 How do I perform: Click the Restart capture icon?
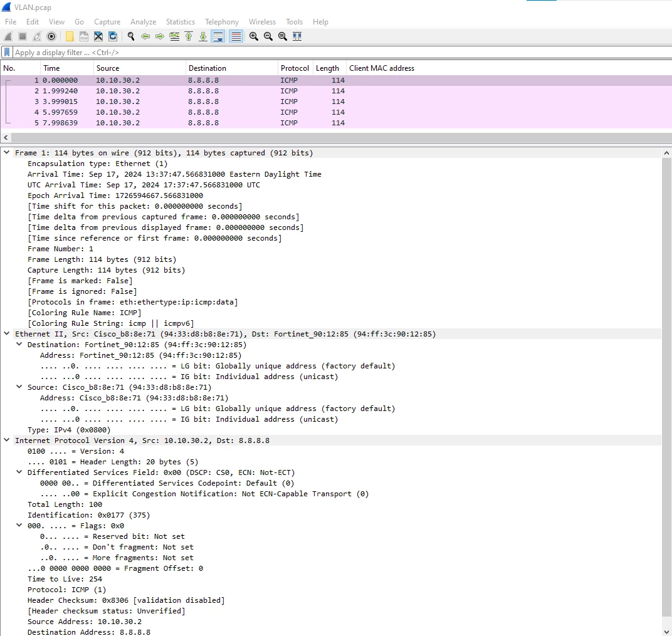click(37, 36)
